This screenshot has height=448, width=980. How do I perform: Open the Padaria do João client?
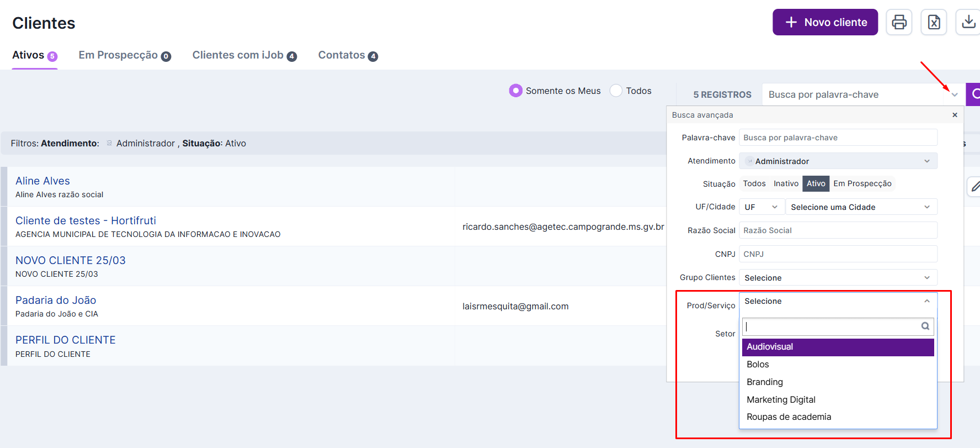(x=56, y=300)
